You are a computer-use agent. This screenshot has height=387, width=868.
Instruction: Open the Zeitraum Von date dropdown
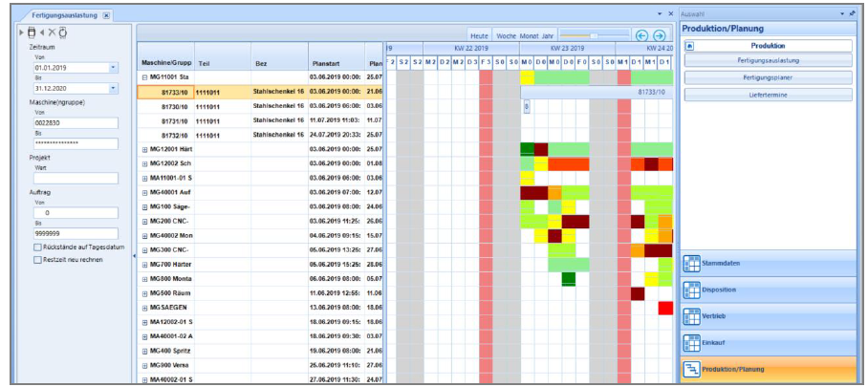pyautogui.click(x=113, y=68)
